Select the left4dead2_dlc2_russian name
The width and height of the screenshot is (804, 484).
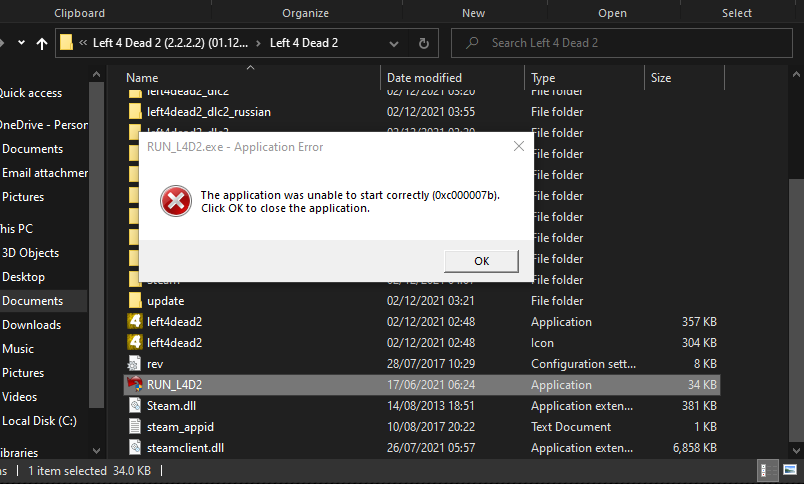[209, 112]
